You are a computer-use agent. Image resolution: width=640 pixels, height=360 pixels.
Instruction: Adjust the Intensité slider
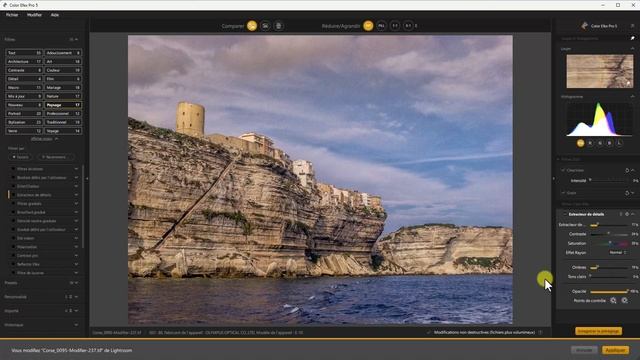(x=609, y=180)
